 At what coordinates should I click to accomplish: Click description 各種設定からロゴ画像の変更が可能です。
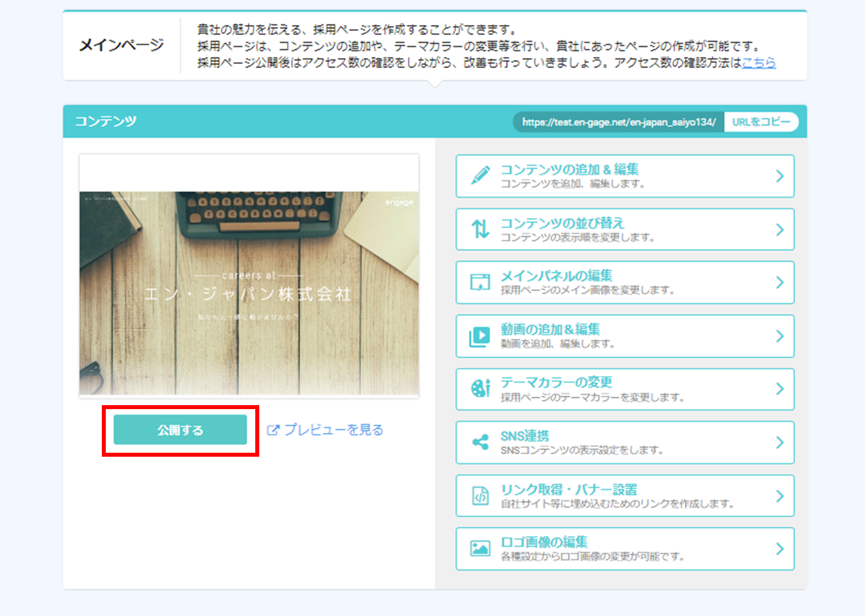pos(593,557)
